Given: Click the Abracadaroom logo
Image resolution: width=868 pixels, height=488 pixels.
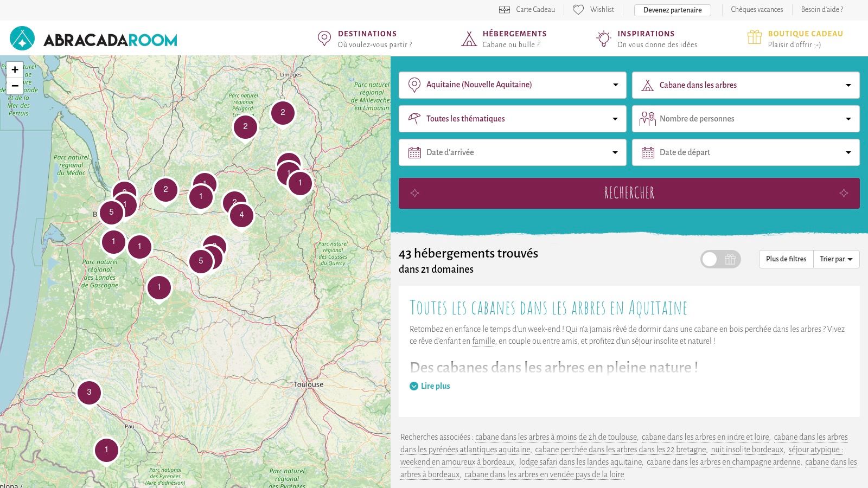Looking at the screenshot, I should [x=93, y=39].
